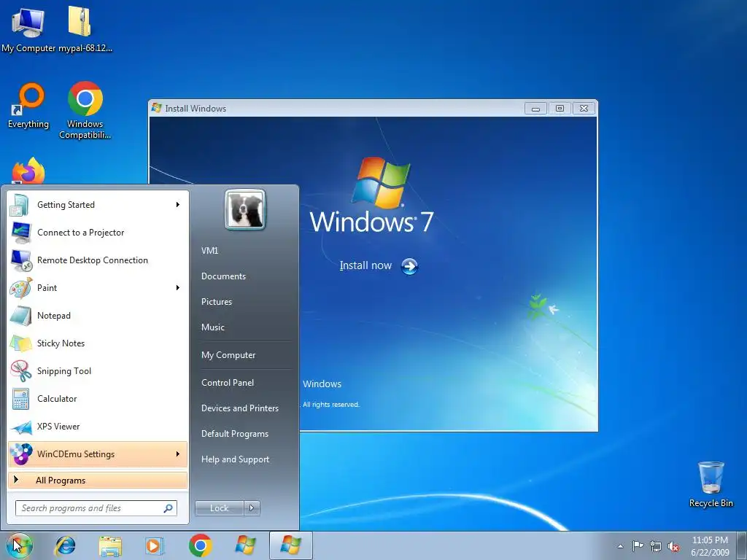
Task: Close the Install Windows window
Action: 584,109
